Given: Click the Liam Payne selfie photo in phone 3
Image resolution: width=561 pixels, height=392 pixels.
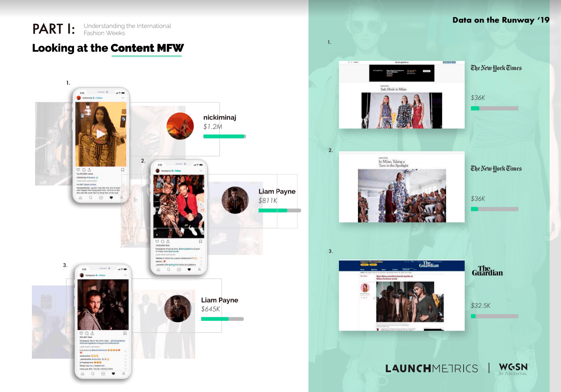Looking at the screenshot, I should (x=103, y=305).
